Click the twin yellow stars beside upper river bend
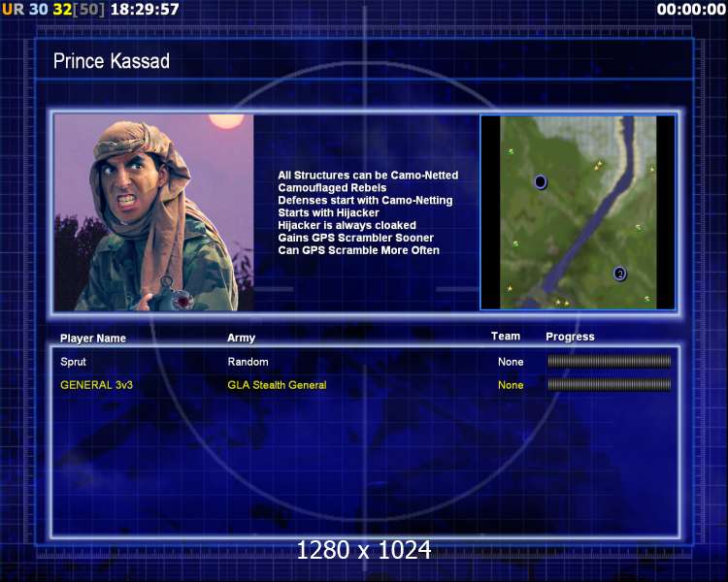Screen dimensions: 728x582 point(598,165)
